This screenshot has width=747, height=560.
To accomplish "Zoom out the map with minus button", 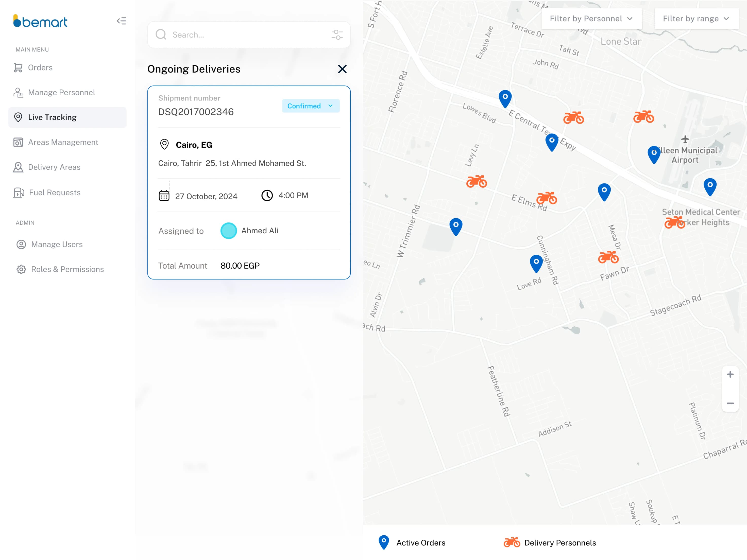I will click(x=730, y=403).
